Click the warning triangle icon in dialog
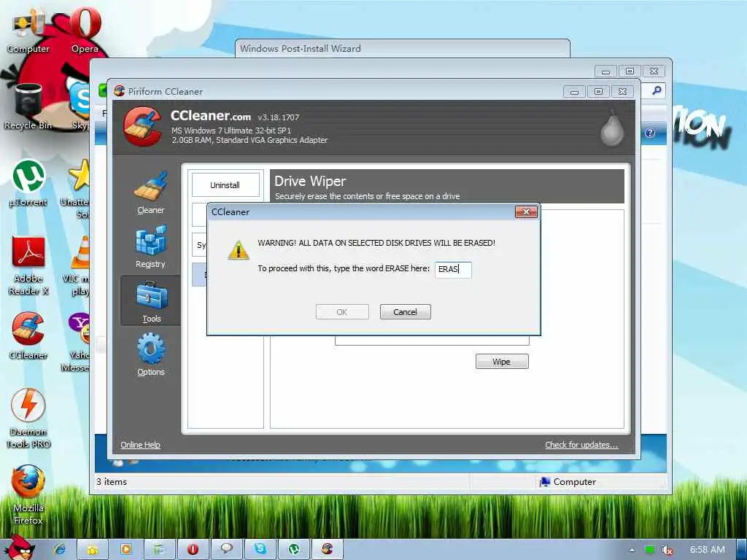The height and width of the screenshot is (560, 747). 239,251
